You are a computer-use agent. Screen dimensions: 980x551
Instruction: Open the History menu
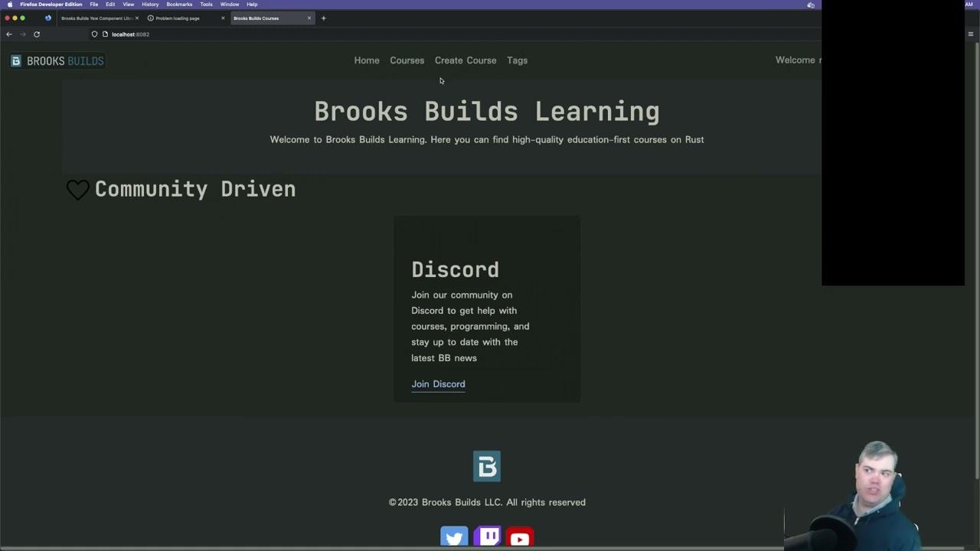[150, 5]
